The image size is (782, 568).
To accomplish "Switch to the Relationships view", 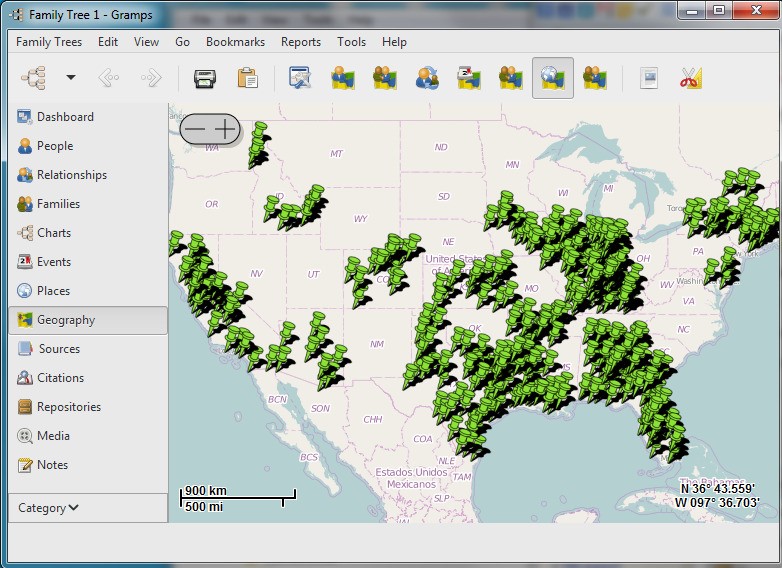I will 71,175.
